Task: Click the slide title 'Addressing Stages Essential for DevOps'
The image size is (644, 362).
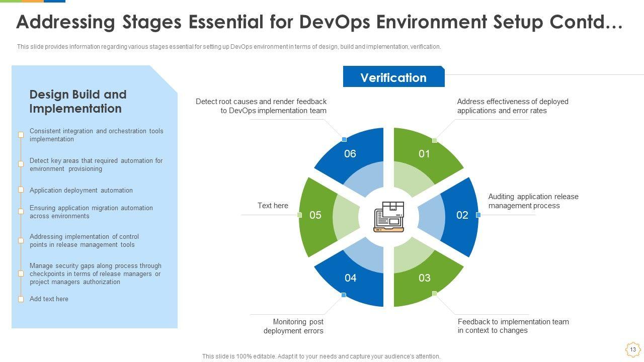Action: click(x=319, y=22)
